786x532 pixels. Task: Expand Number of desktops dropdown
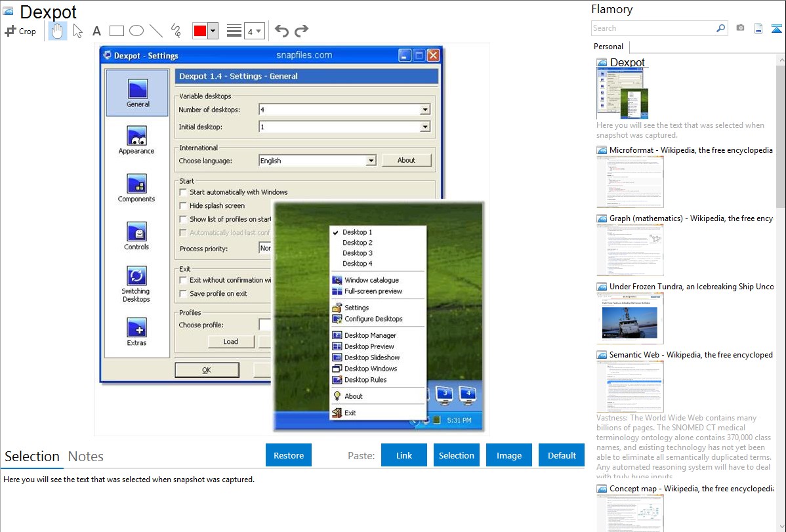(424, 110)
